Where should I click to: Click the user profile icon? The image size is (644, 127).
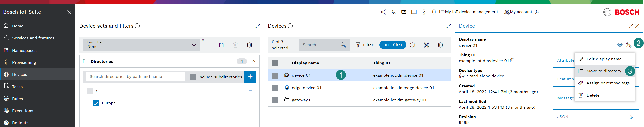tap(537, 12)
